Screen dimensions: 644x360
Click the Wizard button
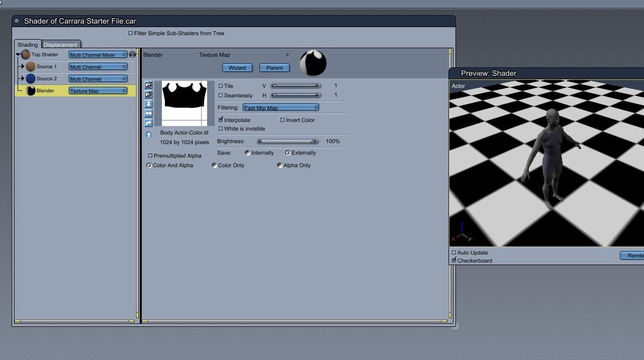click(237, 68)
